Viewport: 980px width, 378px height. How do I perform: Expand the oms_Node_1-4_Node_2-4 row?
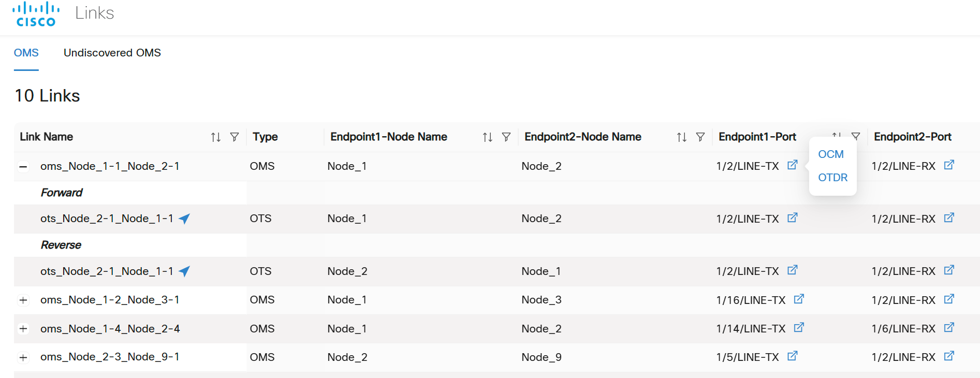pyautogui.click(x=23, y=329)
